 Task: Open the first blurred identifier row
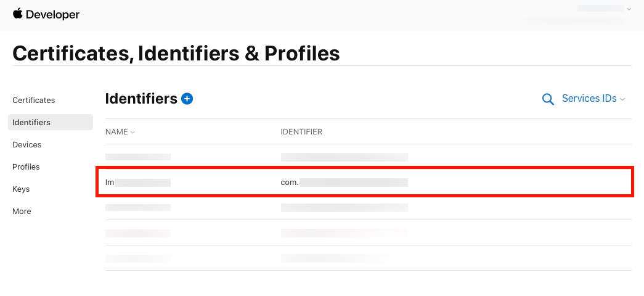138,157
